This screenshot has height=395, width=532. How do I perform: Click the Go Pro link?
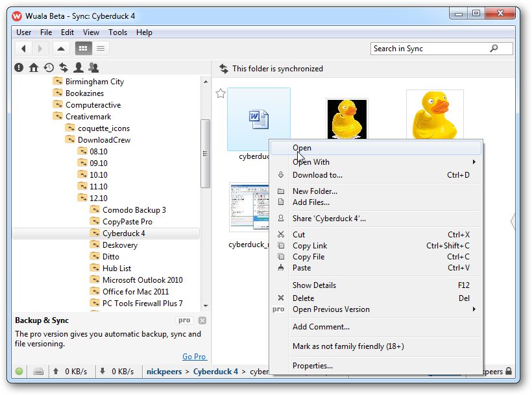coord(194,357)
